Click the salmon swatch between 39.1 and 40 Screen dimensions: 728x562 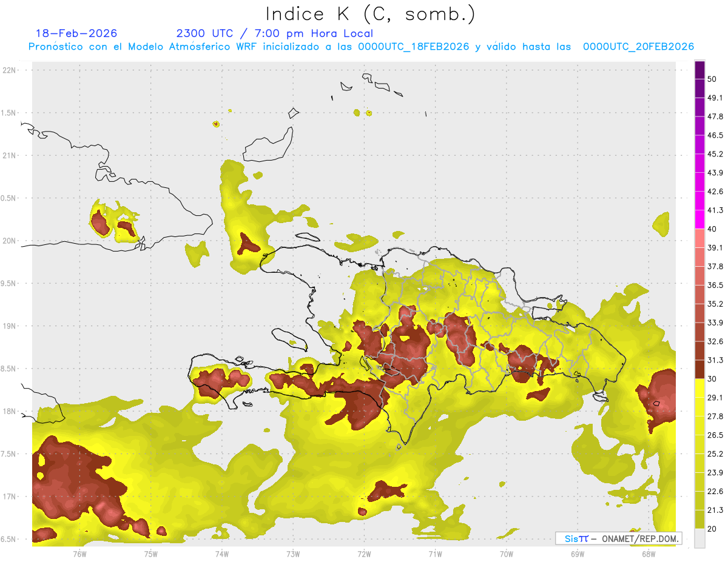pyautogui.click(x=699, y=238)
